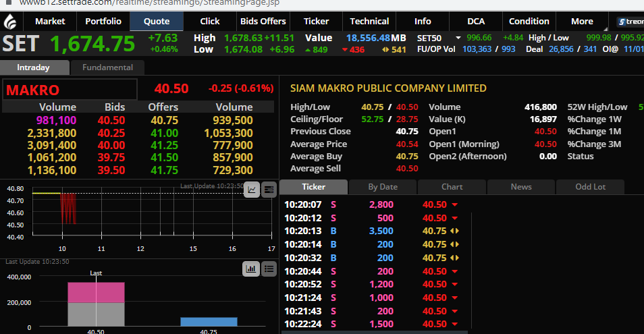Image resolution: width=644 pixels, height=334 pixels.
Task: Click the MAKRO symbol input box
Action: tap(70, 90)
